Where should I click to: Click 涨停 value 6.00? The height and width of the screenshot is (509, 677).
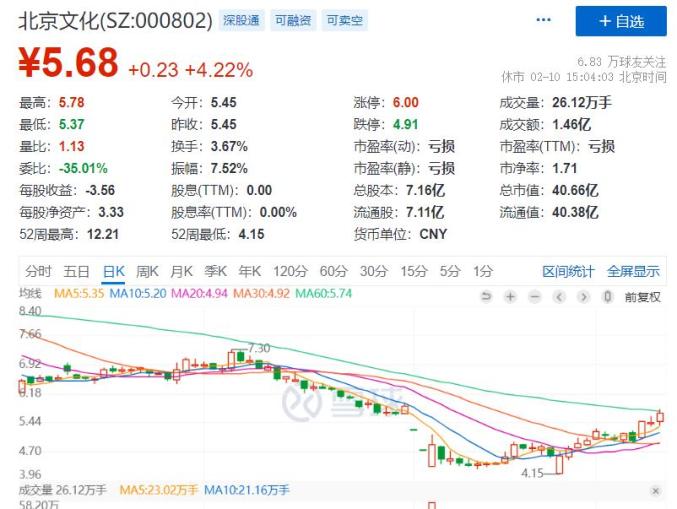pos(405,103)
